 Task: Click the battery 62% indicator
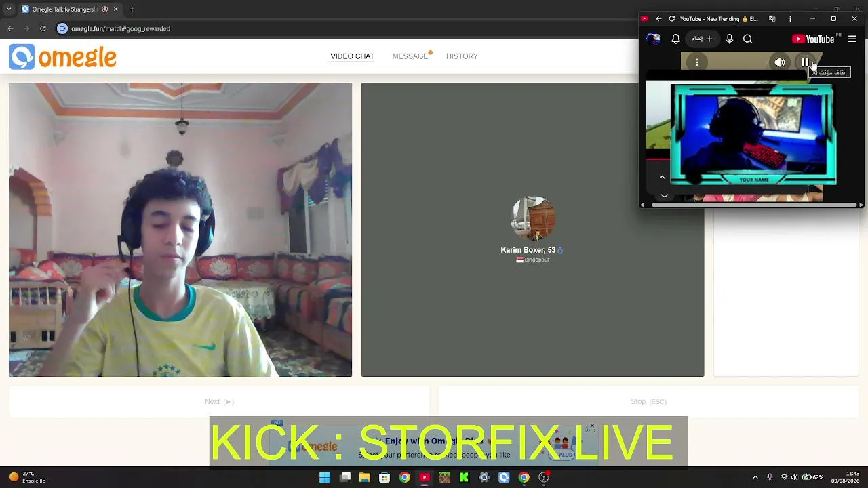(813, 478)
